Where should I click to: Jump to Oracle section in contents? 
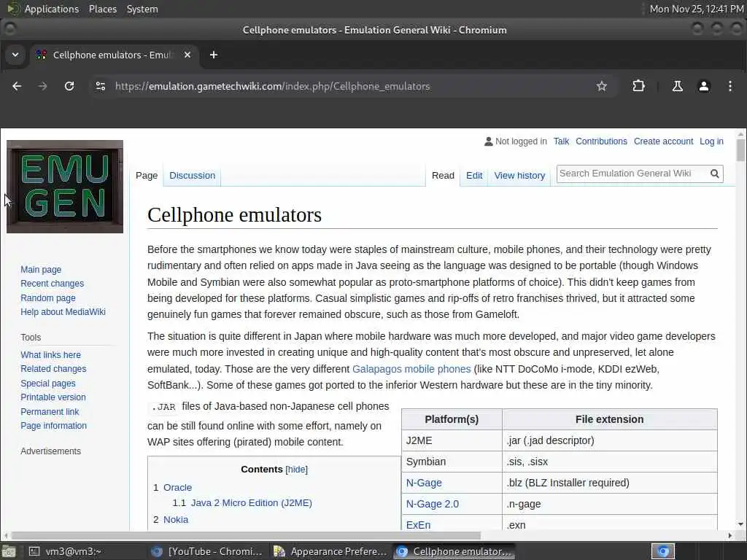pos(177,488)
